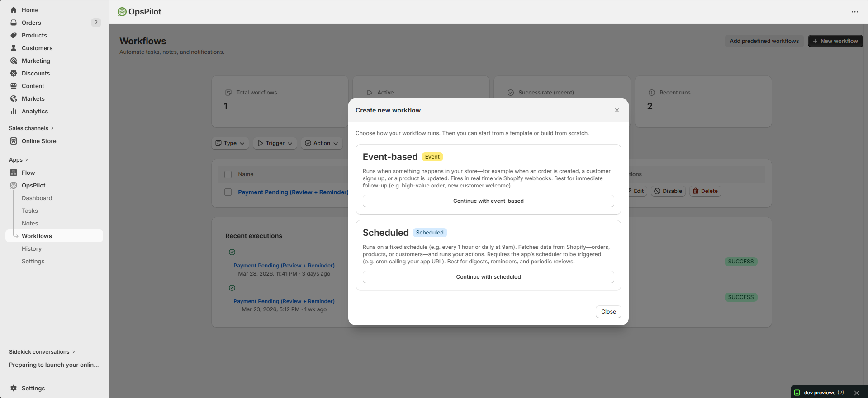Click Add predefined workflows

(764, 41)
